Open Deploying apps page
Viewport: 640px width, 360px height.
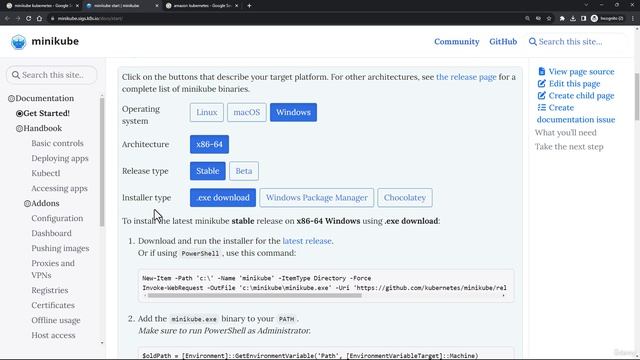tap(60, 158)
